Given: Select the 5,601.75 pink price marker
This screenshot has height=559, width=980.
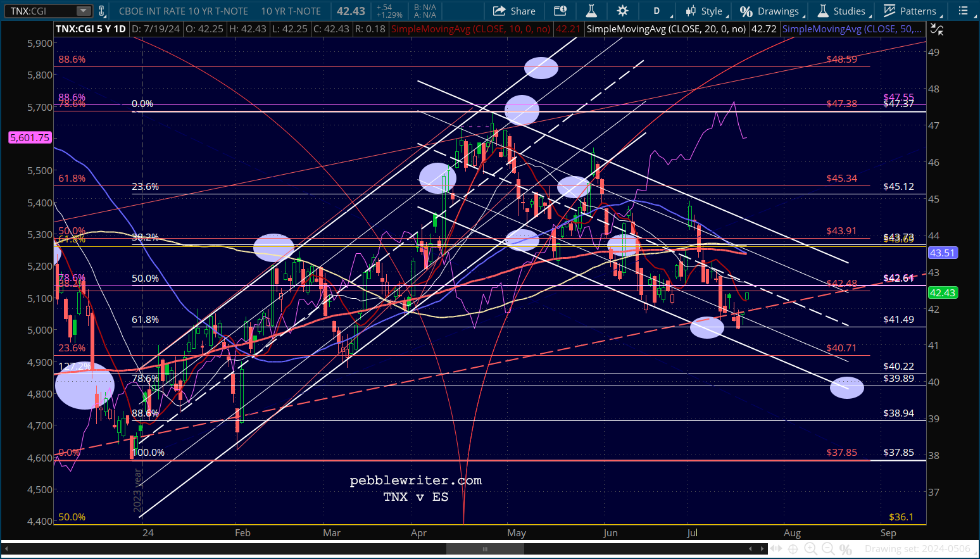Looking at the screenshot, I should (x=30, y=137).
